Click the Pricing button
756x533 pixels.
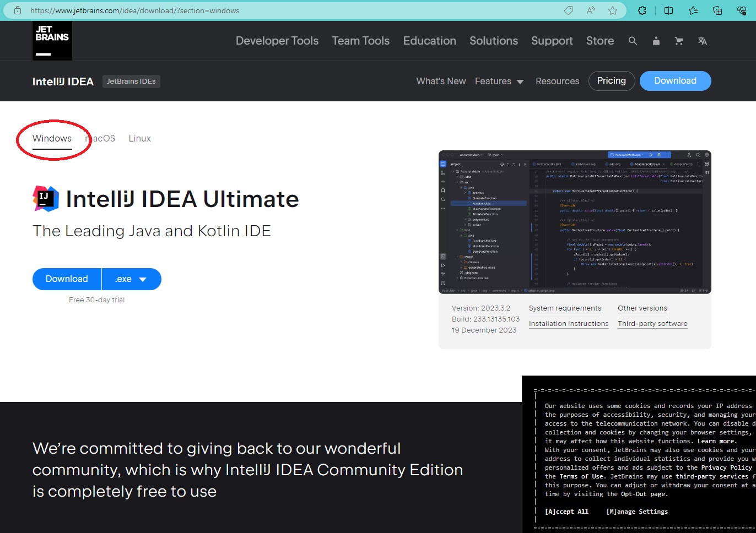coord(612,81)
